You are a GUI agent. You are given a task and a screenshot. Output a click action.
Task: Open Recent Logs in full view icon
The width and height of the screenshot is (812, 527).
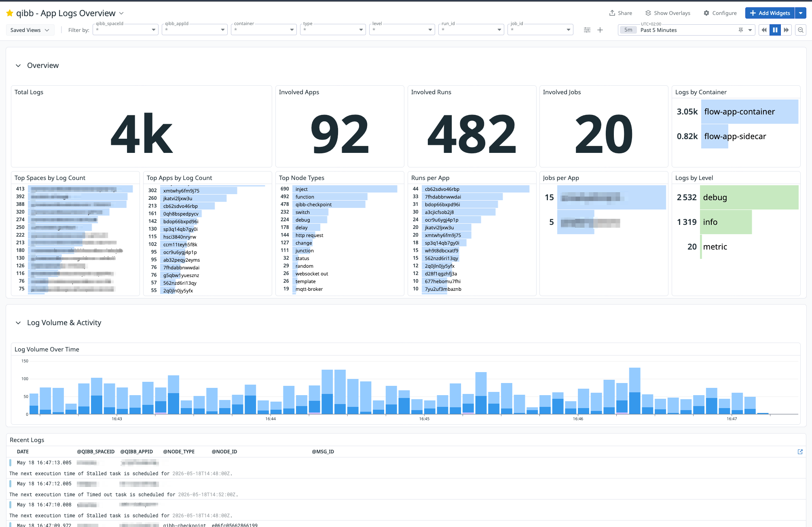[800, 452]
